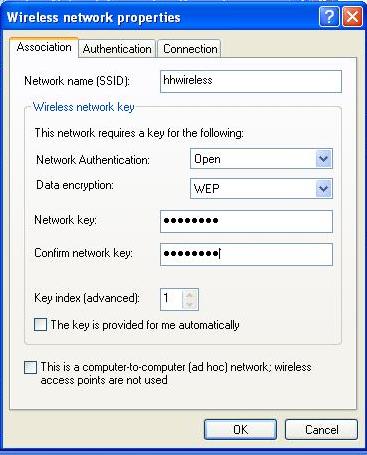Click the Help question mark icon
367x455 pixels.
pos(329,17)
